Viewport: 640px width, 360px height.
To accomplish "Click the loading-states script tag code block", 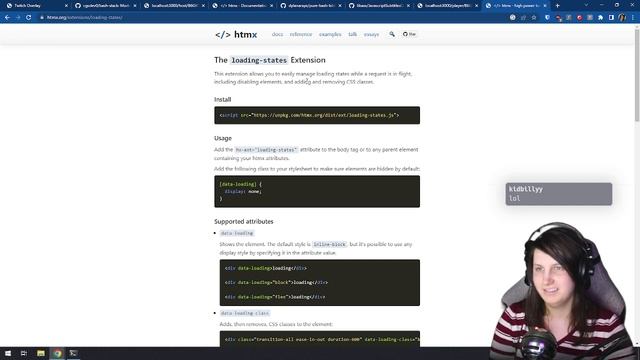I will 317,115.
